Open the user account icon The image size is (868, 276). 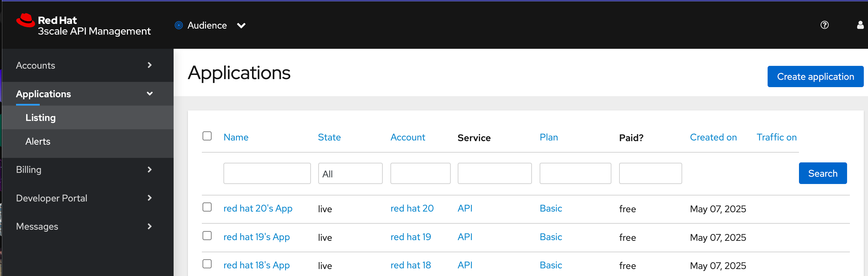pos(860,25)
